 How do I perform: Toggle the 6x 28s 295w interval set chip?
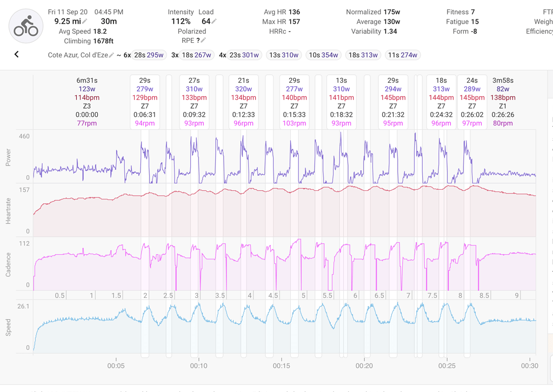pyautogui.click(x=149, y=55)
